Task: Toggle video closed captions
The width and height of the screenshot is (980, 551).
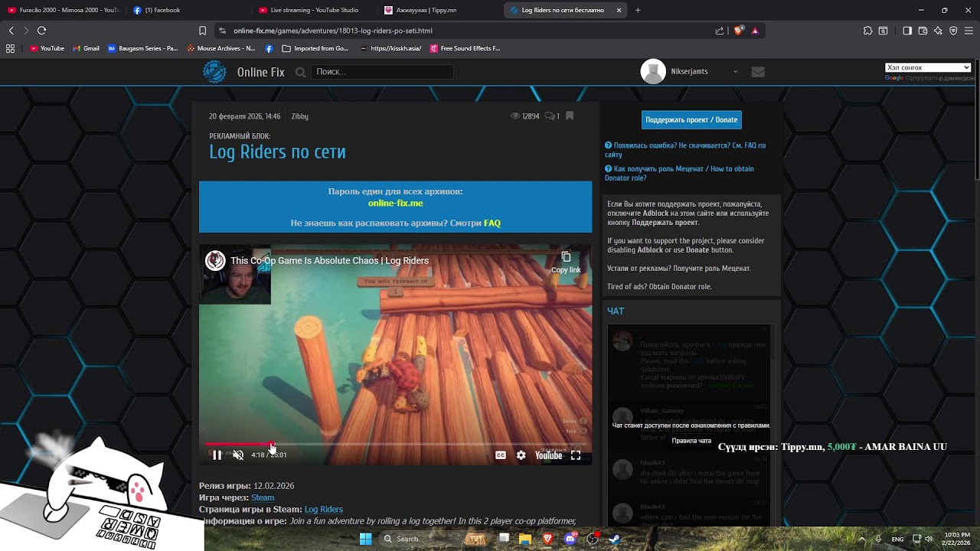Action: pos(500,455)
